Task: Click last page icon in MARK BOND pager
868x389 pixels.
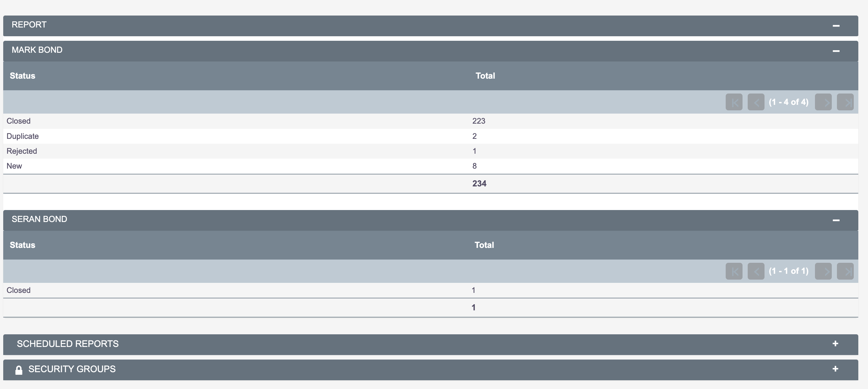Action: pyautogui.click(x=845, y=102)
